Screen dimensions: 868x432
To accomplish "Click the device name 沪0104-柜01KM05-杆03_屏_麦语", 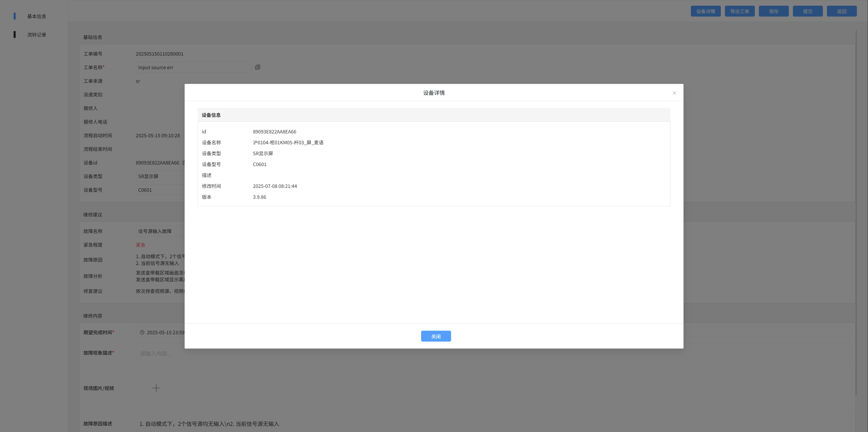I will [288, 142].
